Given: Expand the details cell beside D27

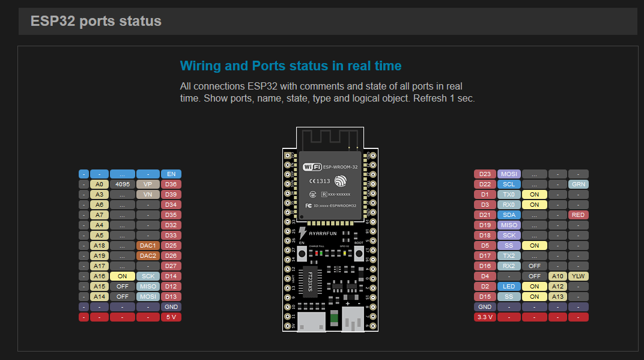Looking at the screenshot, I should click(x=123, y=266).
